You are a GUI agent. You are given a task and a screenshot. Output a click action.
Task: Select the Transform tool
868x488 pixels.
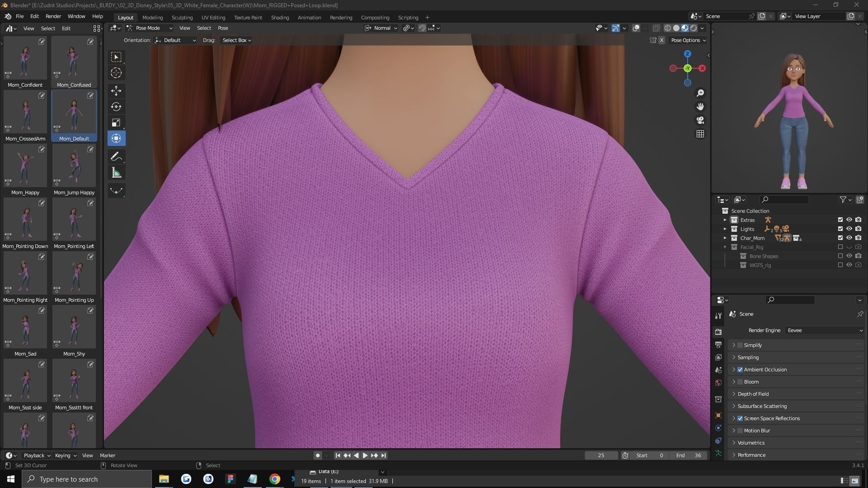(x=116, y=138)
